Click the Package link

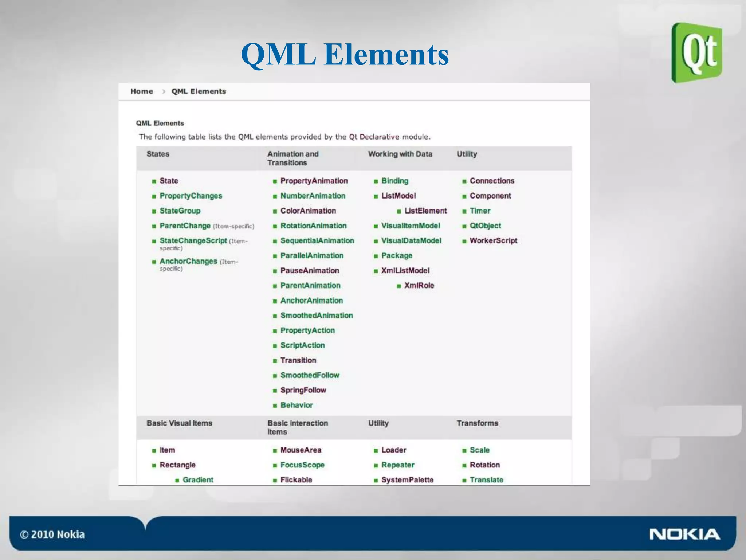[x=397, y=255]
